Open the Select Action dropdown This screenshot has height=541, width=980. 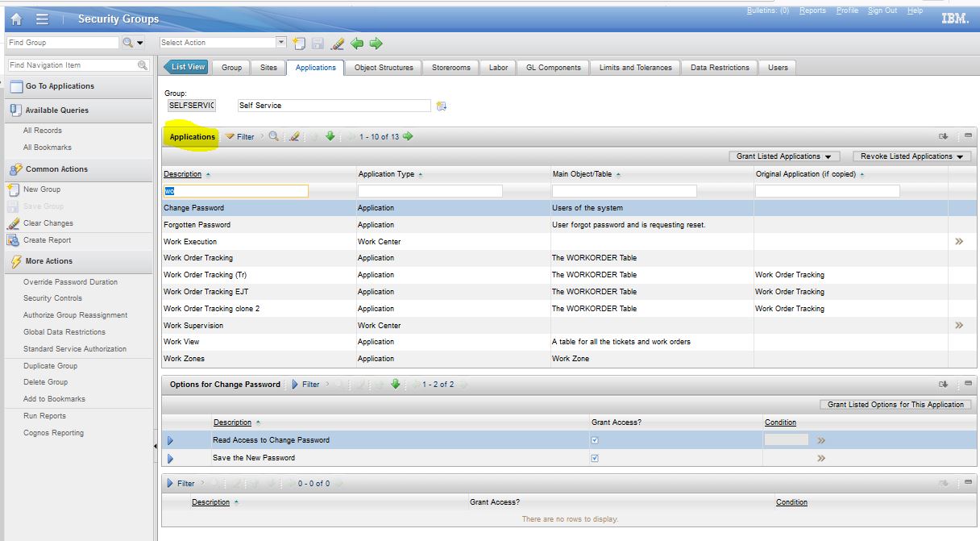[x=281, y=43]
